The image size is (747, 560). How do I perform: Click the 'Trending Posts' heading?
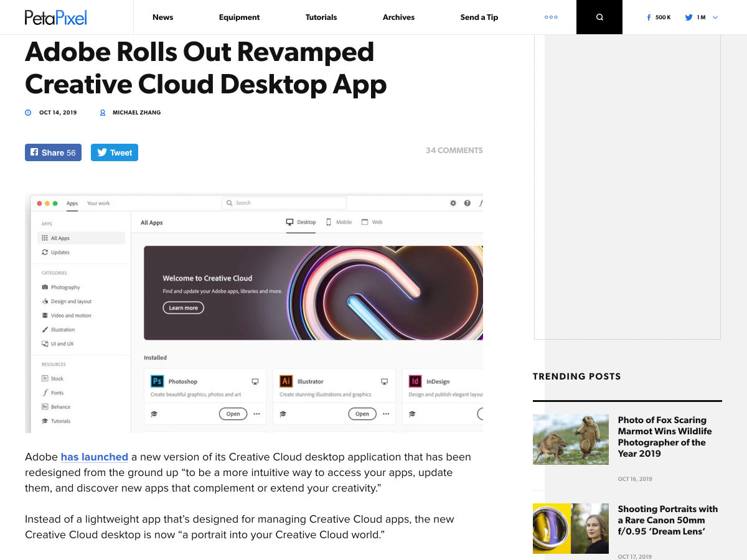tap(577, 376)
